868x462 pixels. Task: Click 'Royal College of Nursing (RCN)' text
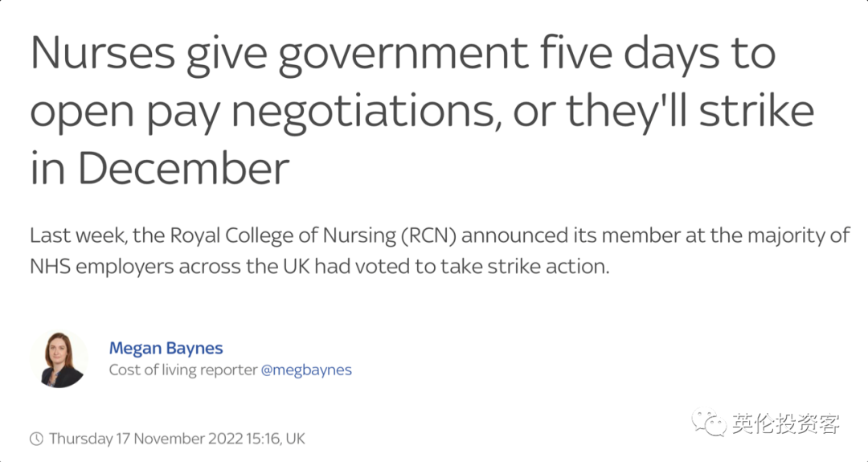[x=313, y=236]
